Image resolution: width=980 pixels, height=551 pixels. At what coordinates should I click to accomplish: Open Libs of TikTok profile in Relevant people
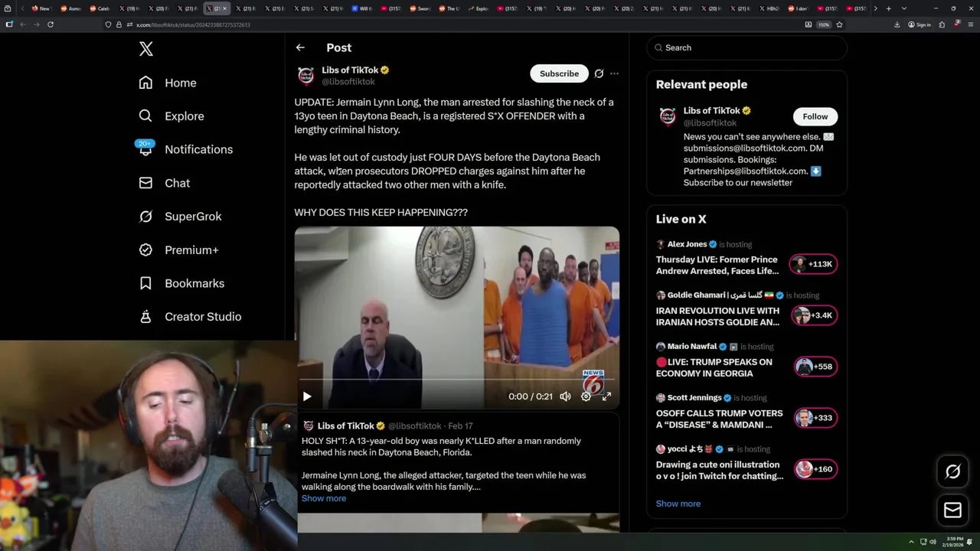[x=717, y=110]
